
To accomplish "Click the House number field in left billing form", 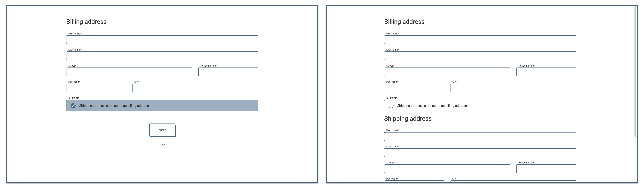I will 228,72.
